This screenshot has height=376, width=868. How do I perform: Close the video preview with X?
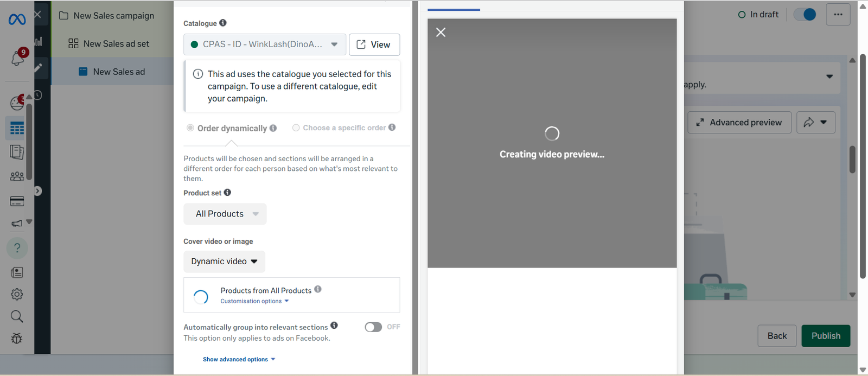(x=441, y=33)
